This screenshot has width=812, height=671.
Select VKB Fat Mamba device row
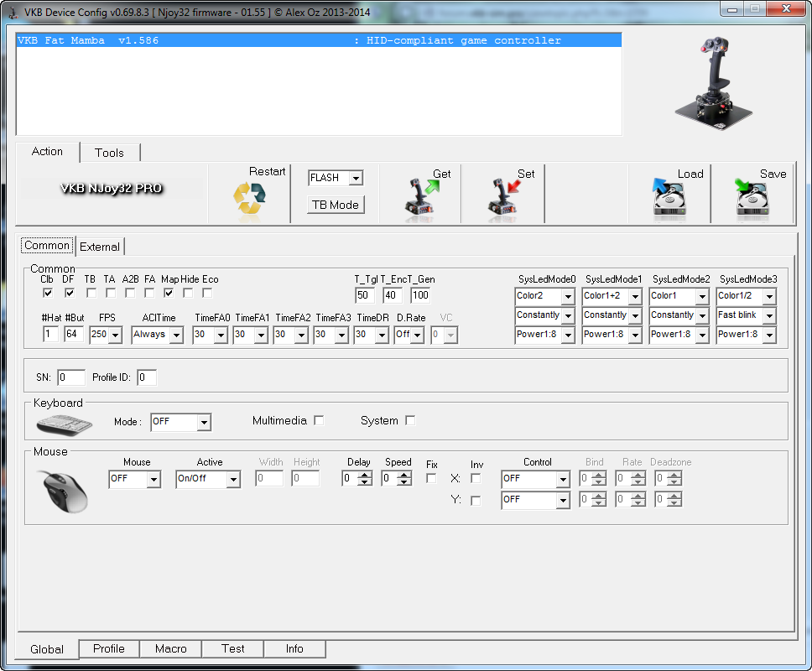(x=319, y=40)
